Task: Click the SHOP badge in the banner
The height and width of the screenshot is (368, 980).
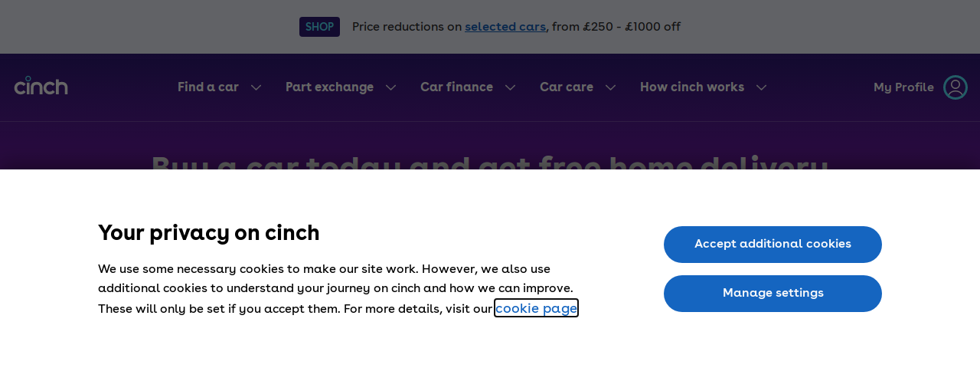Action: 319,27
